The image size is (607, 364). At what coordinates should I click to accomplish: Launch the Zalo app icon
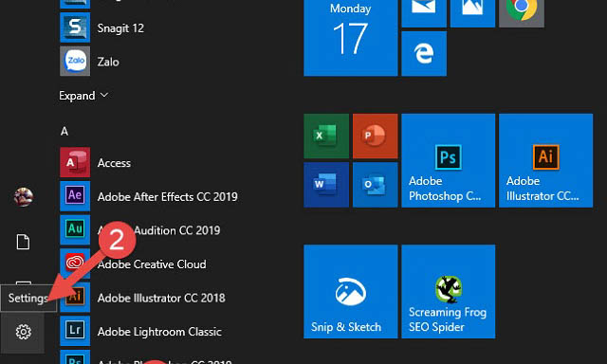[75, 62]
